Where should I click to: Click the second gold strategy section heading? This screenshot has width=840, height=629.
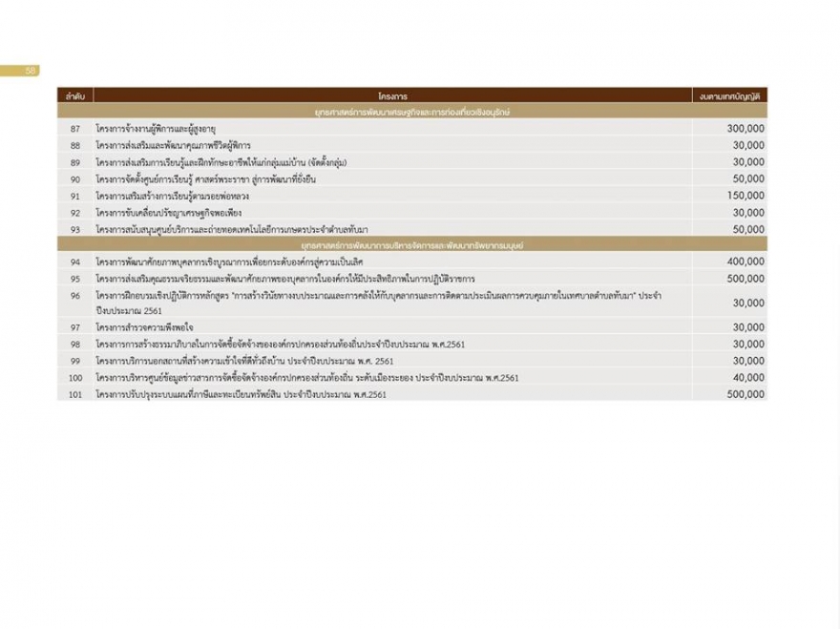412,245
